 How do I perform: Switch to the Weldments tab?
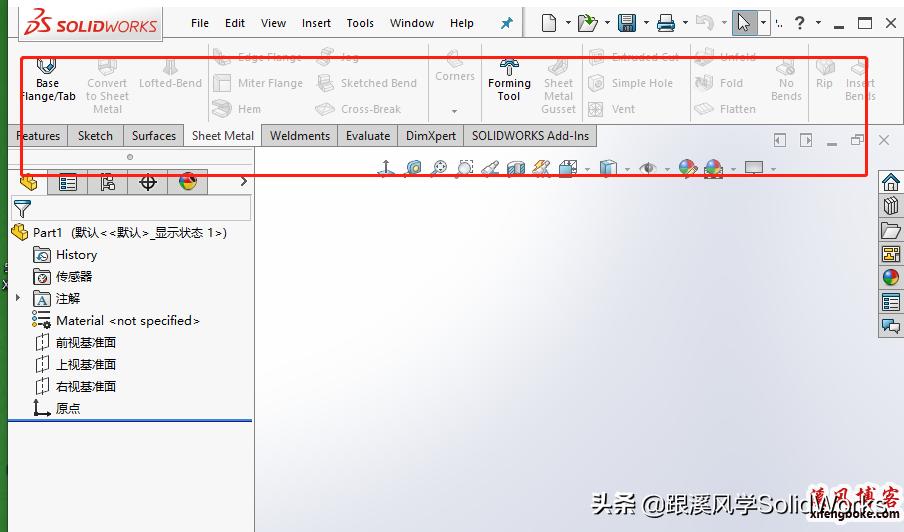300,135
